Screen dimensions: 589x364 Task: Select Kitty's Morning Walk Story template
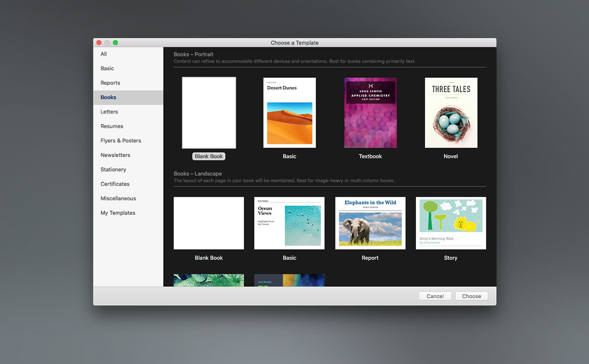click(451, 223)
